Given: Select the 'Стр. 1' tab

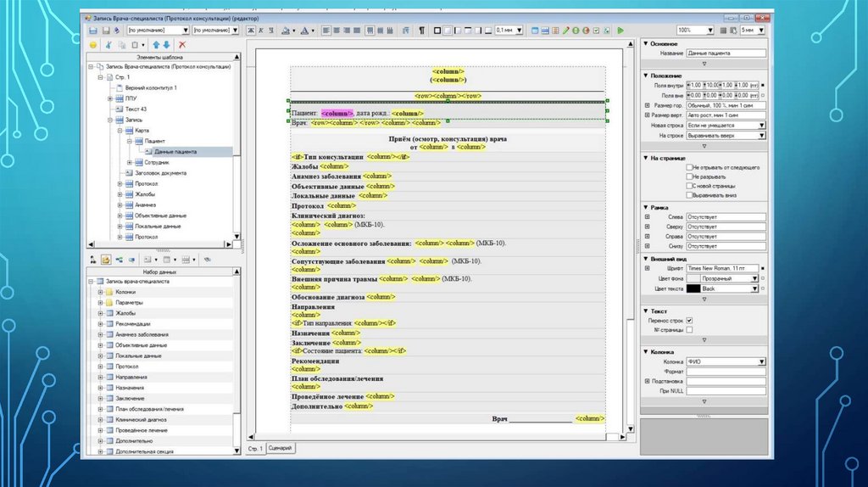Looking at the screenshot, I should [255, 447].
